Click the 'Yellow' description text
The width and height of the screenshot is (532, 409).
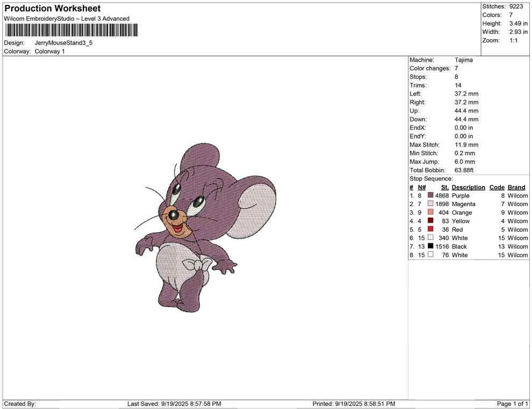461,221
